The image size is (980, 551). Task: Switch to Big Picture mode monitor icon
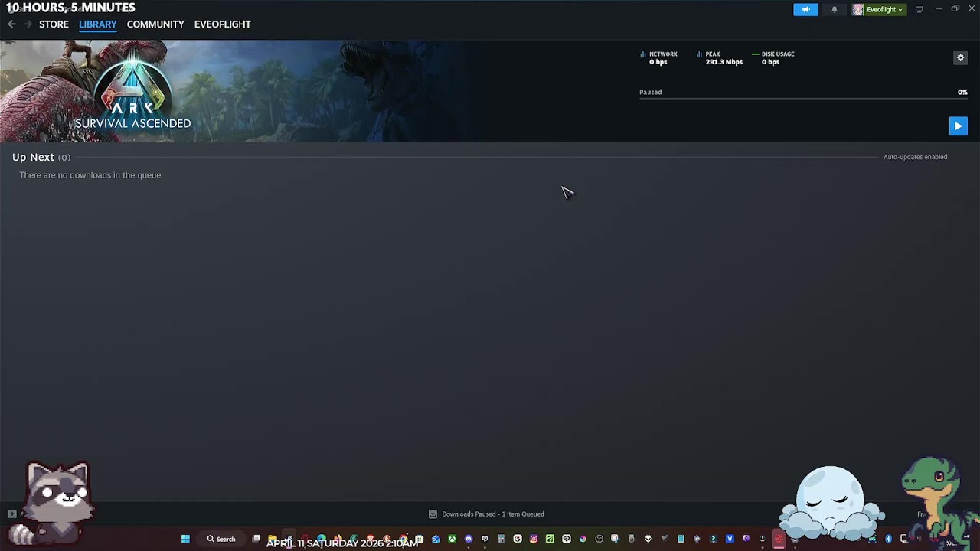[920, 9]
